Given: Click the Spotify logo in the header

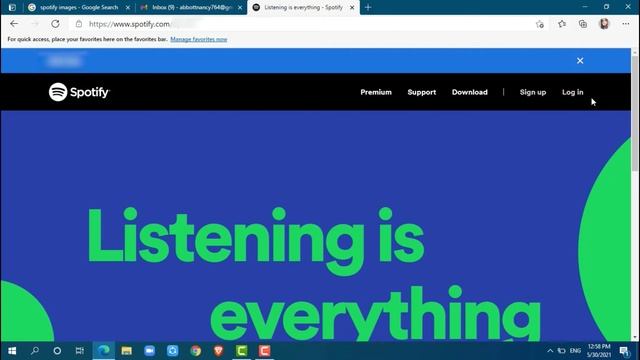Looking at the screenshot, I should [x=79, y=92].
